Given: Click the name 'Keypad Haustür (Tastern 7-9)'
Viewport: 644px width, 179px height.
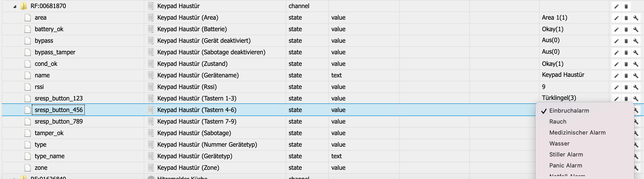Looking at the screenshot, I should point(197,122).
